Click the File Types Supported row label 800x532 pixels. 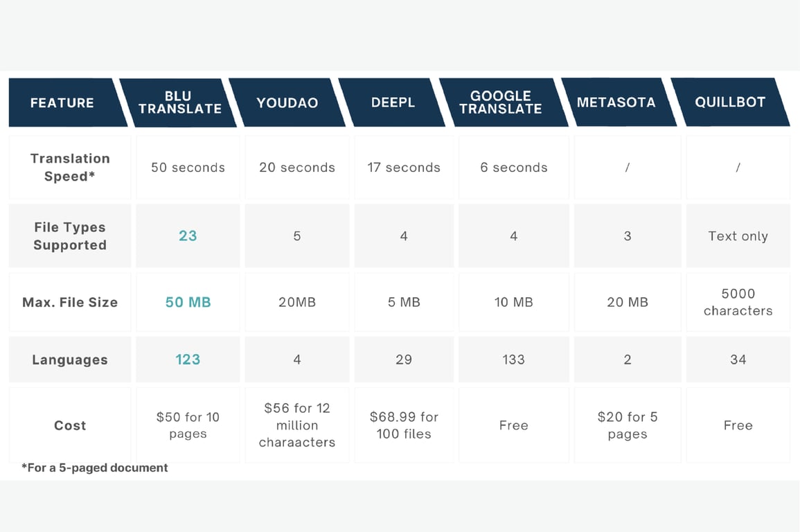[70, 236]
